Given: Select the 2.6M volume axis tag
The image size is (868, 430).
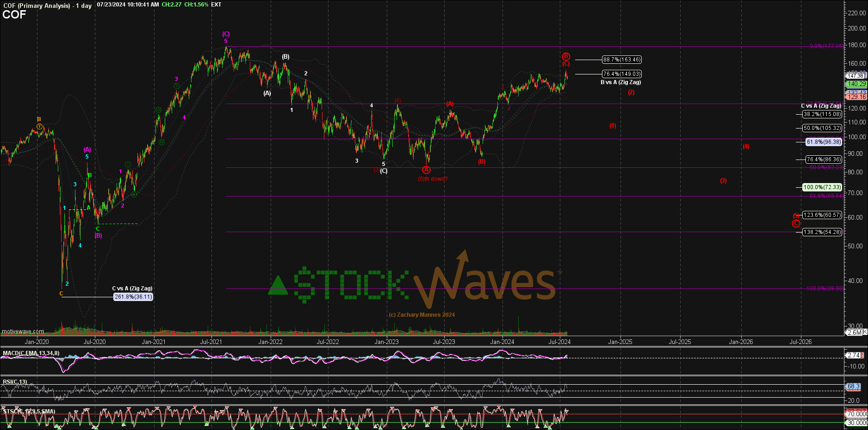Looking at the screenshot, I should coord(854,332).
